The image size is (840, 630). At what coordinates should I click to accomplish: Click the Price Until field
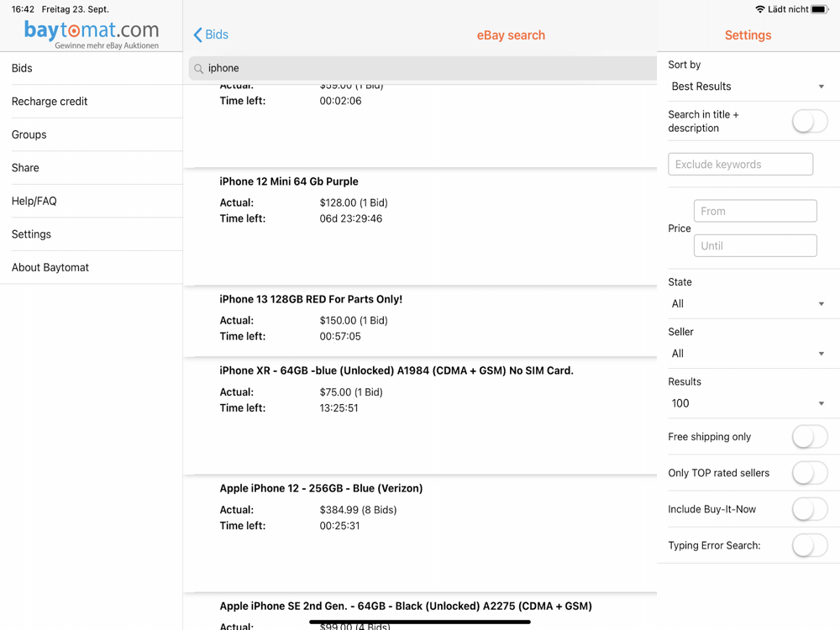pos(755,246)
